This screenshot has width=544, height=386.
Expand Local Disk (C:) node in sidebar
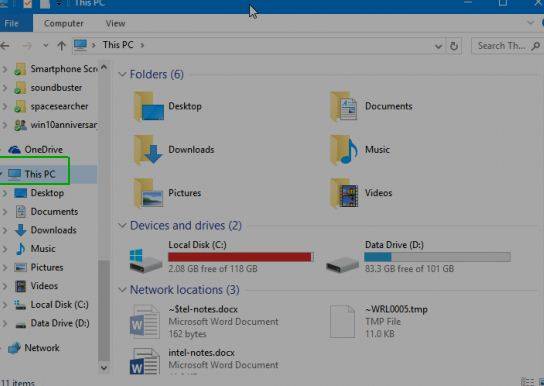tap(5, 304)
